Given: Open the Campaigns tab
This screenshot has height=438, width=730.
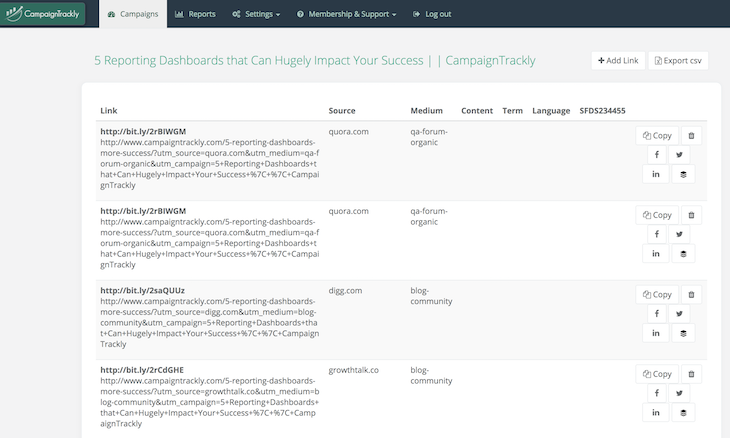Looking at the screenshot, I should (133, 14).
